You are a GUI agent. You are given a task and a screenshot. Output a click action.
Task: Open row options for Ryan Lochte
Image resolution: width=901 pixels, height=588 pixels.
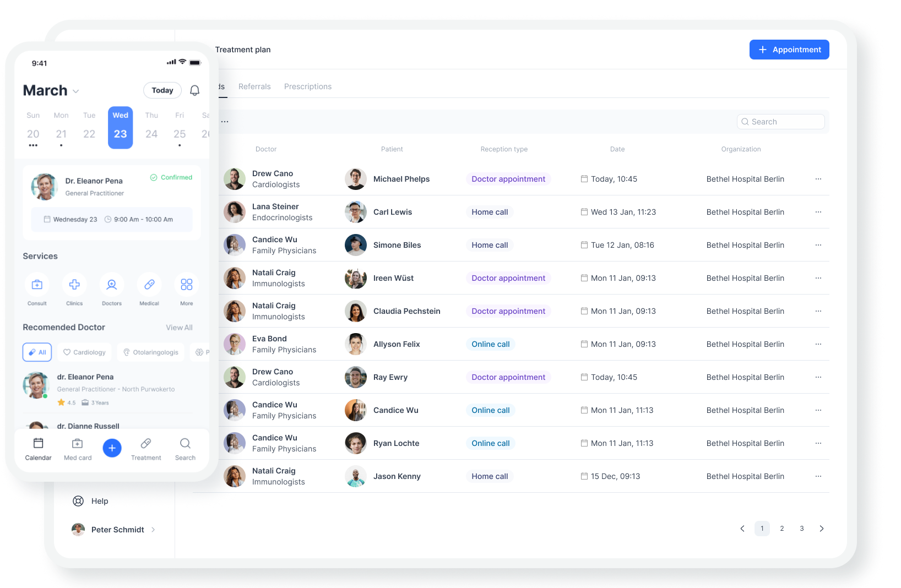tap(818, 443)
